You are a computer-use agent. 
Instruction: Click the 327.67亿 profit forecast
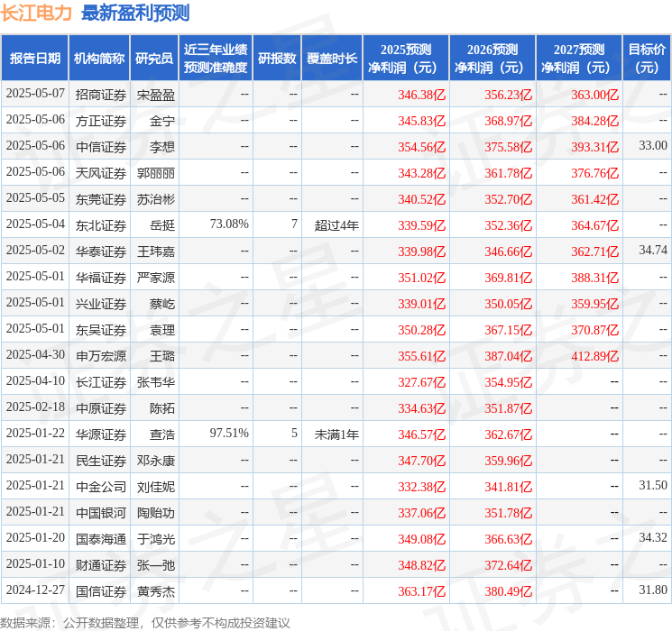pyautogui.click(x=422, y=382)
